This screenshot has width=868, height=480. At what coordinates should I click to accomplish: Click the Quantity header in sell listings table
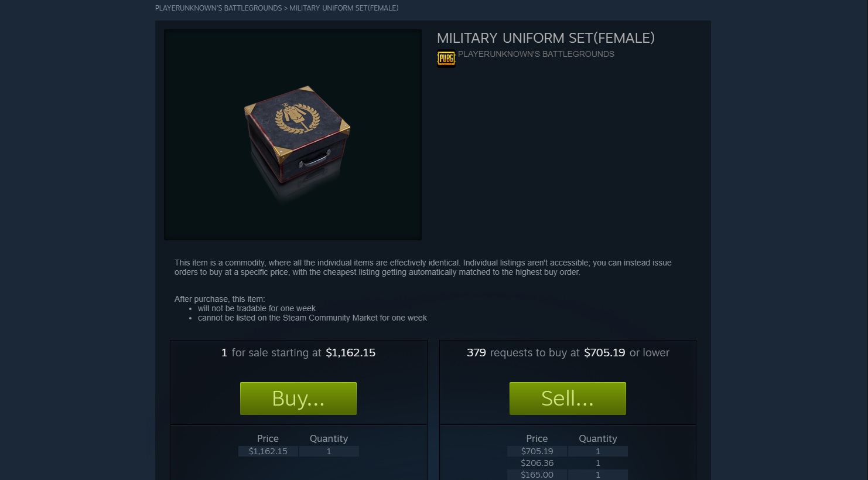pos(329,438)
